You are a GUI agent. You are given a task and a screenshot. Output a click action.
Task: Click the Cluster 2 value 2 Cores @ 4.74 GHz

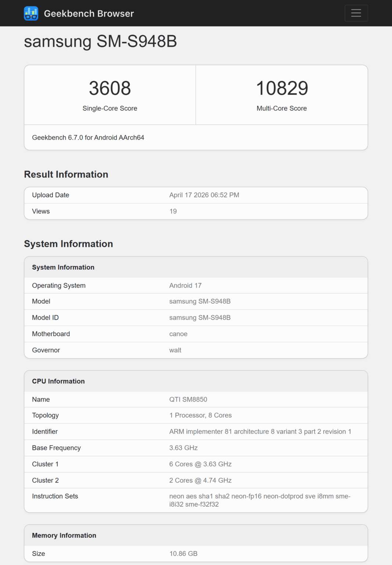click(200, 480)
